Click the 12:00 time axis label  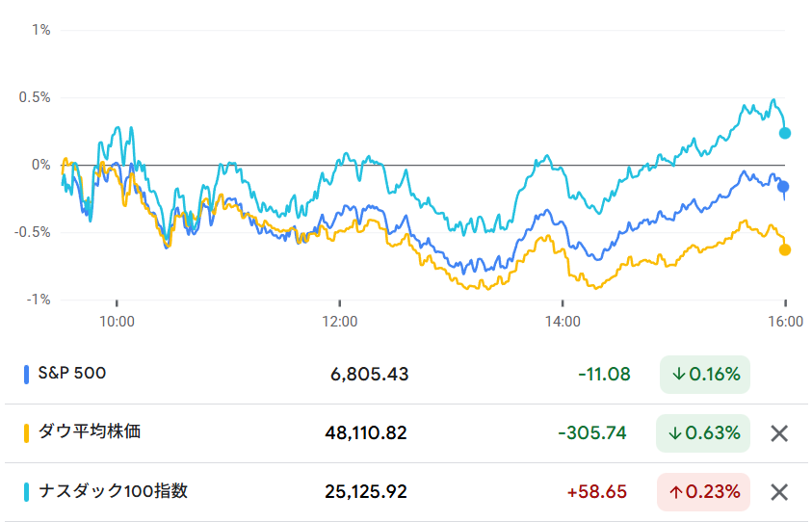click(x=340, y=320)
